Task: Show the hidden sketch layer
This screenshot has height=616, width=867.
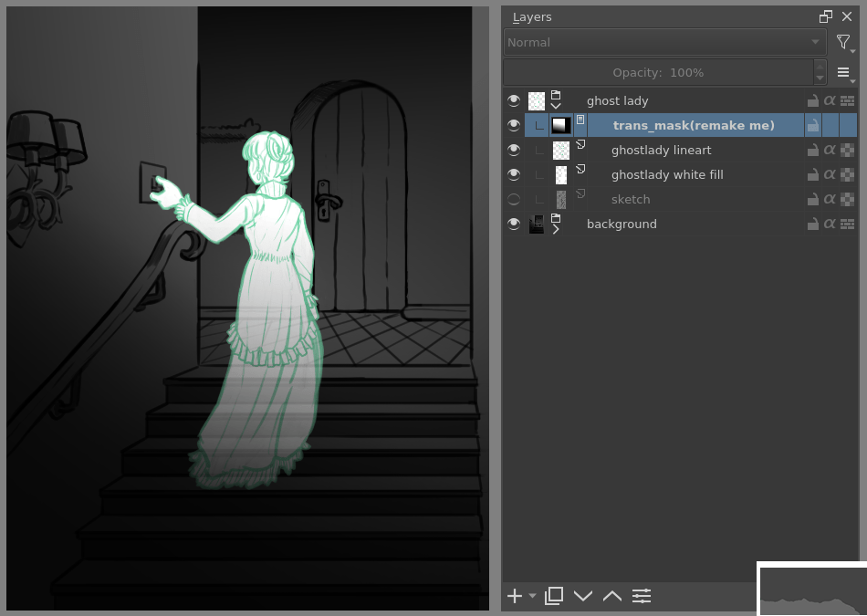Action: tap(514, 199)
